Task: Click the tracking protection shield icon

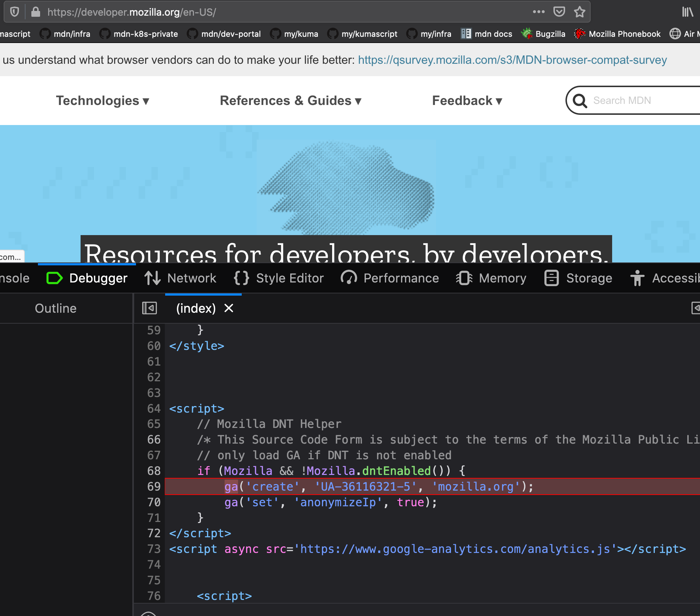Action: (x=15, y=12)
